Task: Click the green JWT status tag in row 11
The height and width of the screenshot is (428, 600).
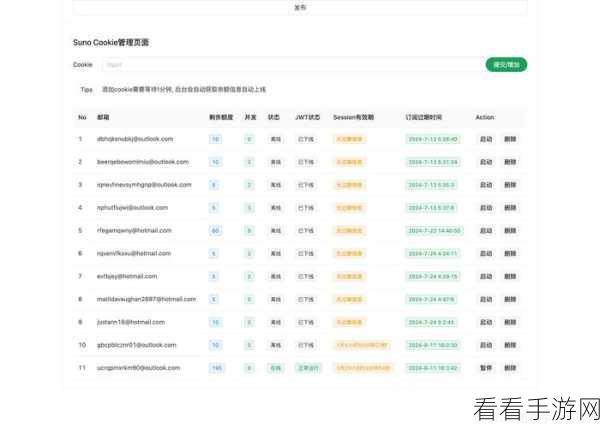Action: (308, 368)
